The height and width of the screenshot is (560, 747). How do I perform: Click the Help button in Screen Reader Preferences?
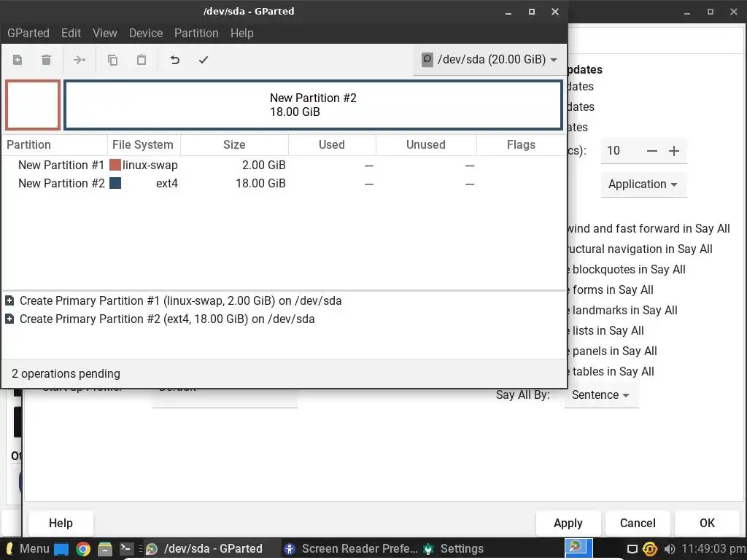click(61, 524)
